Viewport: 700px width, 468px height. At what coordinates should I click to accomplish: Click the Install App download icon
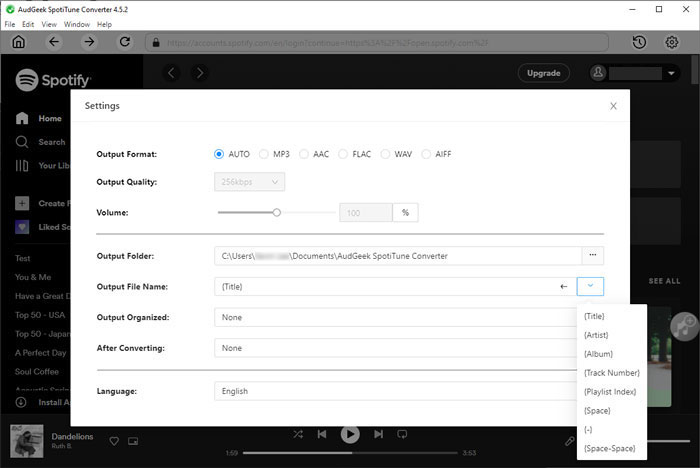coord(21,402)
